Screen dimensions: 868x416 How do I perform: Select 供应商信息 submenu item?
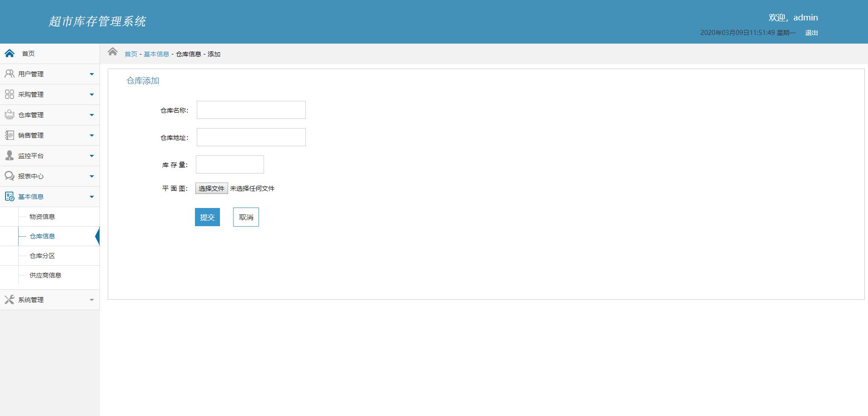(45, 275)
